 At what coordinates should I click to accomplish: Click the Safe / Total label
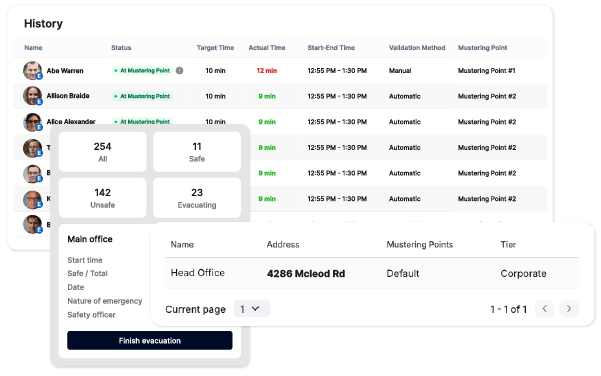[x=87, y=273]
